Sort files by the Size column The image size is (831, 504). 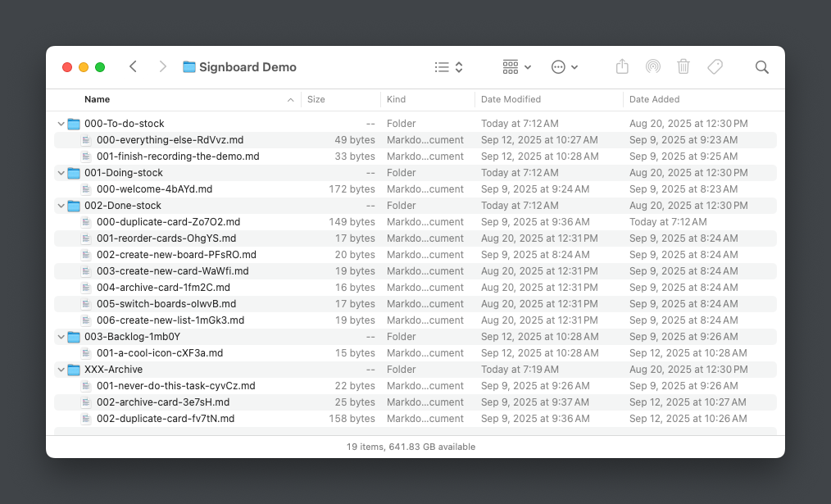coord(316,99)
